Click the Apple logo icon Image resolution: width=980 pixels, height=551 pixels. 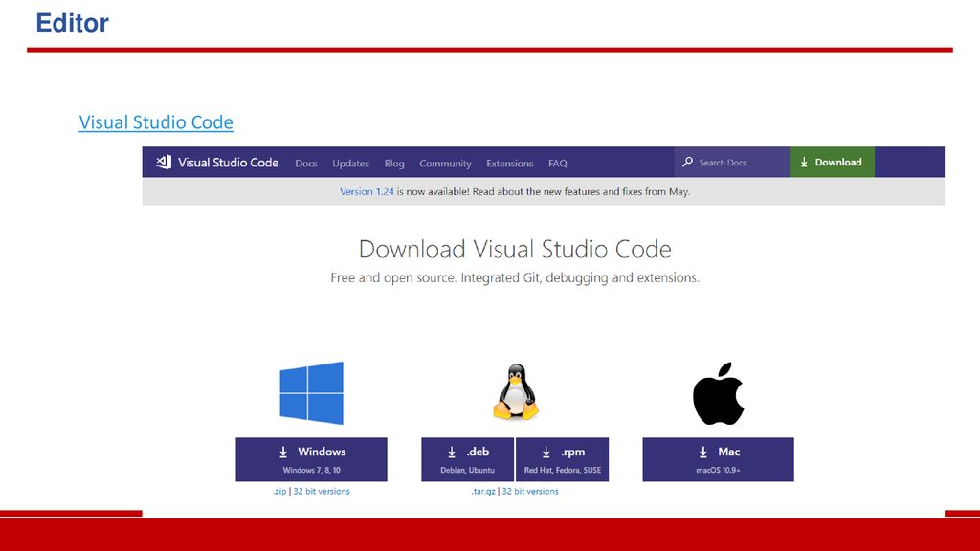click(718, 393)
